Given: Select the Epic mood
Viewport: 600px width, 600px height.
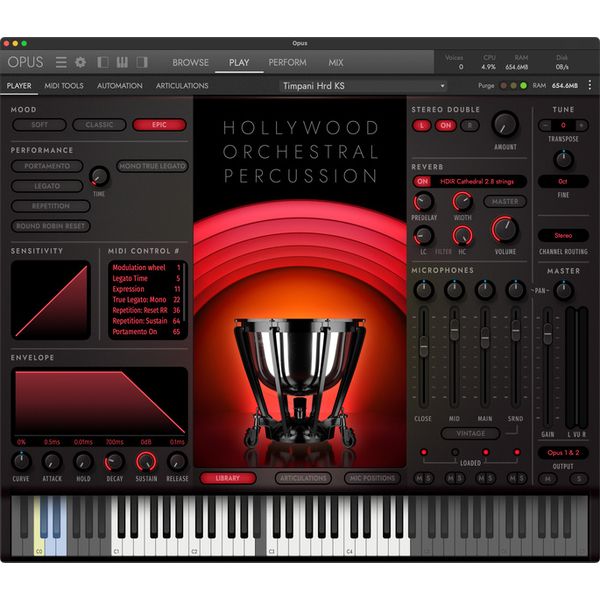Looking at the screenshot, I should coord(159,125).
